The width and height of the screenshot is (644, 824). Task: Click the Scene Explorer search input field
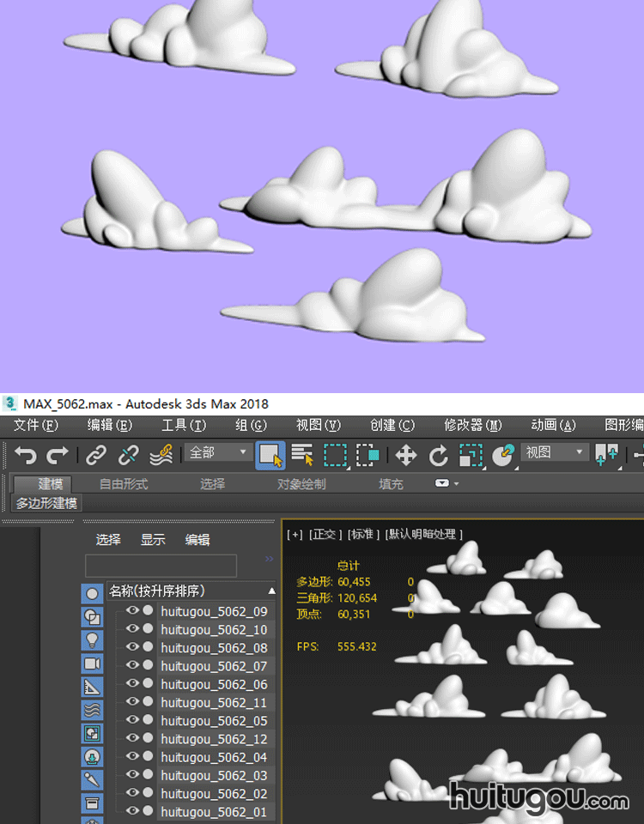pyautogui.click(x=161, y=566)
